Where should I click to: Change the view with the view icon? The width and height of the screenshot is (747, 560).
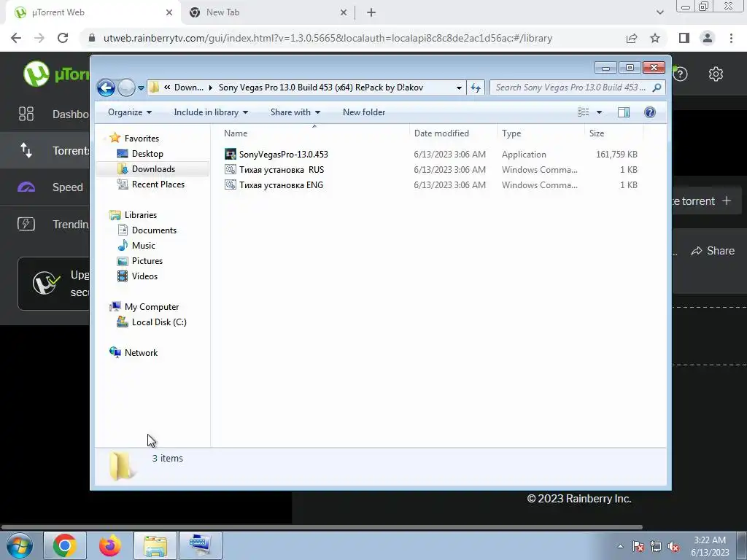click(583, 112)
